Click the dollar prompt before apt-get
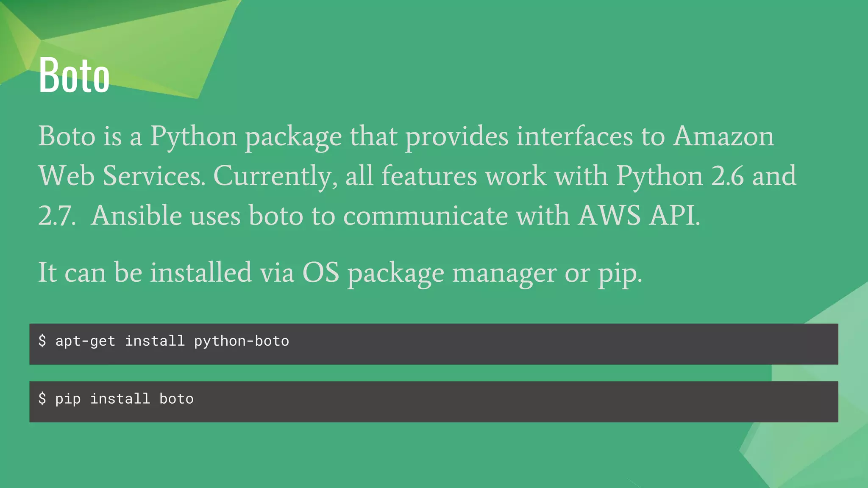This screenshot has height=488, width=868. coord(42,341)
